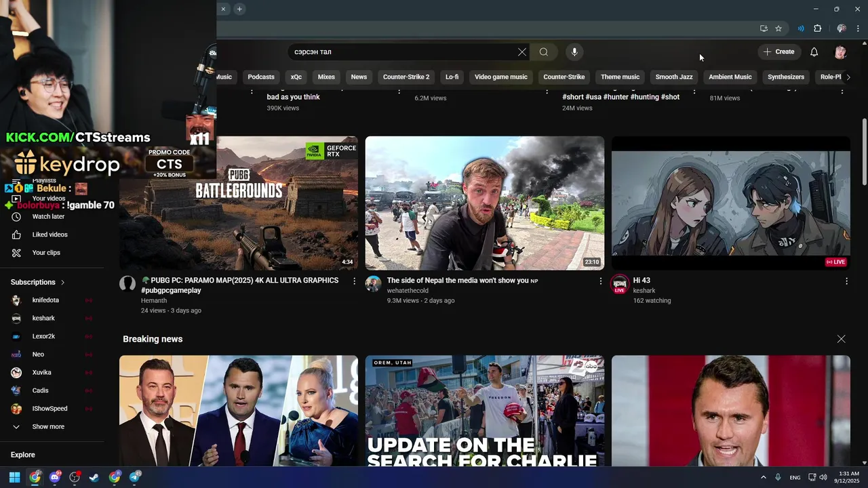Click the Your clips scissors icon
Screen dimensions: 868x488
click(16, 253)
